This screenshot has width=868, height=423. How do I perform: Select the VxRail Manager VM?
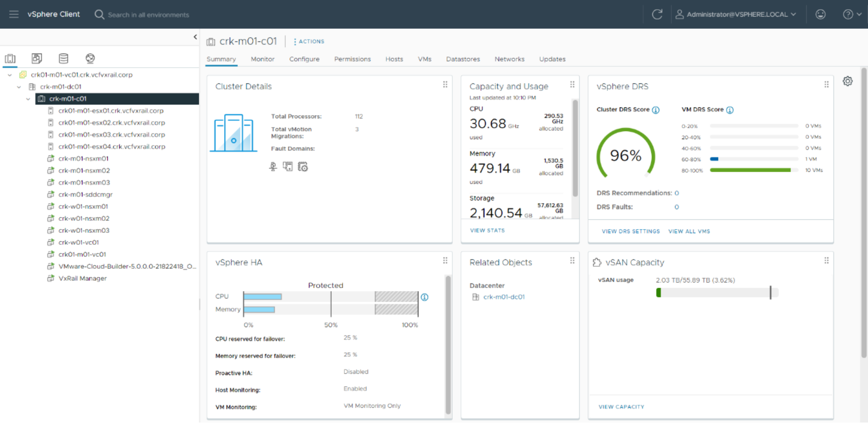[x=82, y=278]
